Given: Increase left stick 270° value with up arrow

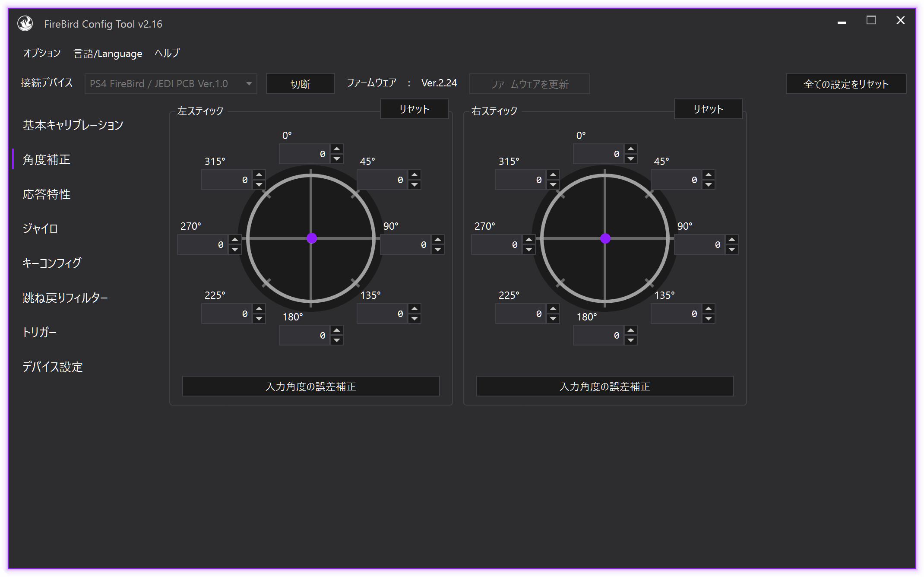Looking at the screenshot, I should (234, 240).
